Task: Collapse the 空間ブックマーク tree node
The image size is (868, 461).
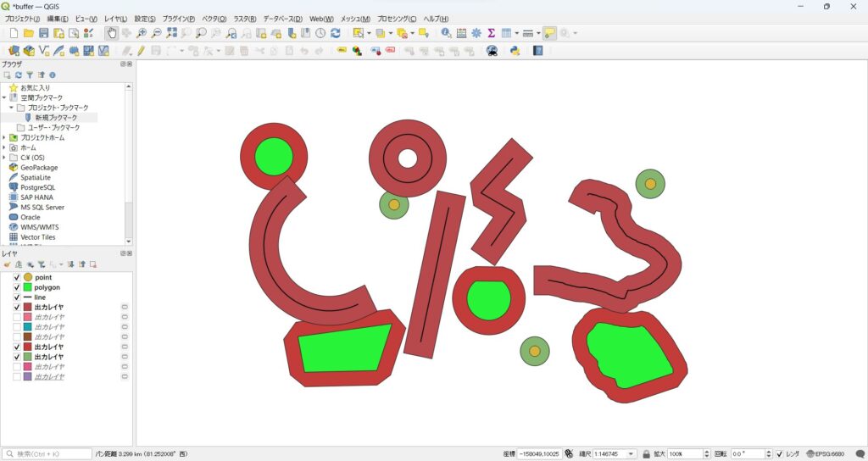Action: point(4,97)
